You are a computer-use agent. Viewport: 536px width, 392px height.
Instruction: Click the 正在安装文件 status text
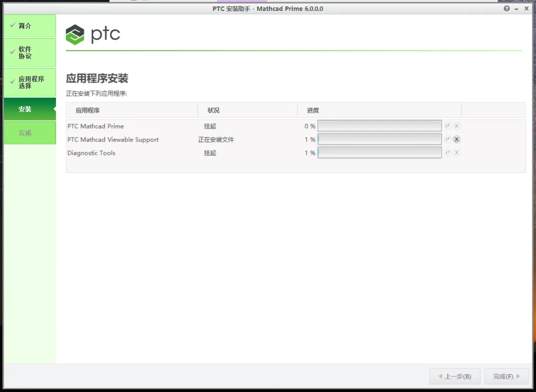tap(216, 139)
